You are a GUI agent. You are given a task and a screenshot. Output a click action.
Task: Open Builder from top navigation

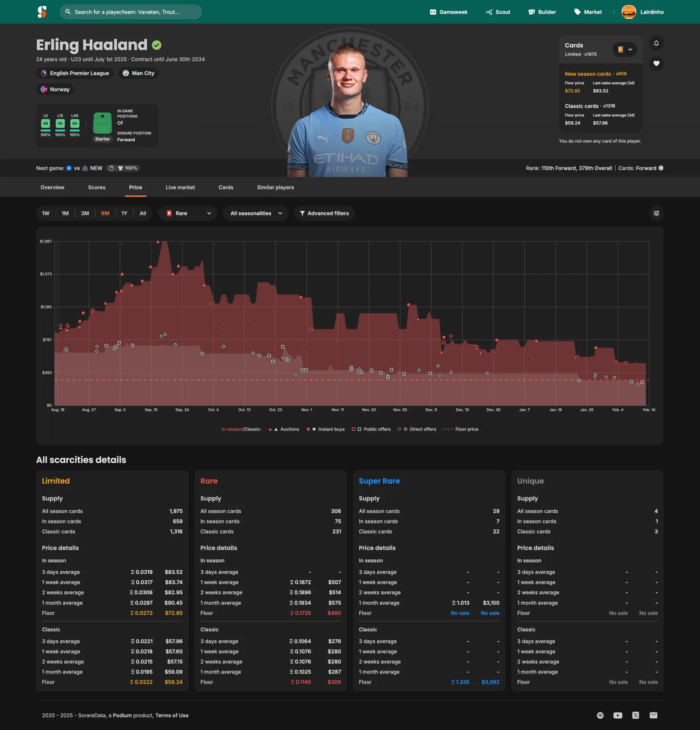click(542, 12)
